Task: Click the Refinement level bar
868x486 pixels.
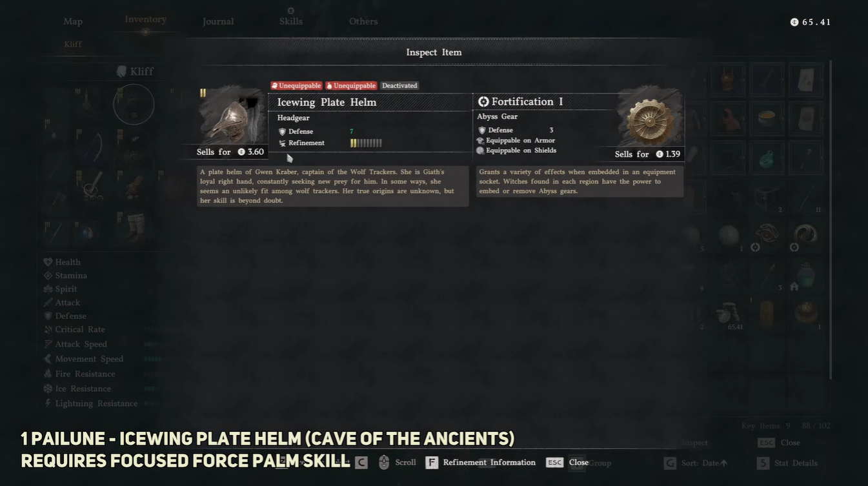Action: tap(366, 143)
